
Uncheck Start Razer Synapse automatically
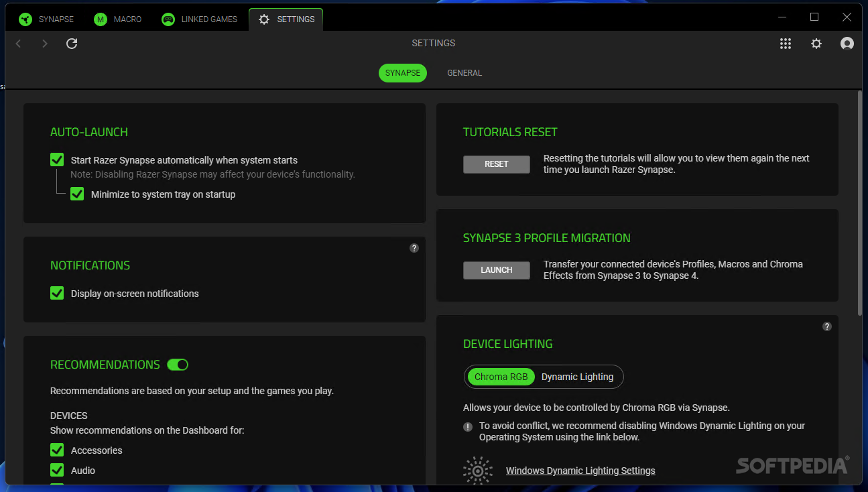[57, 160]
